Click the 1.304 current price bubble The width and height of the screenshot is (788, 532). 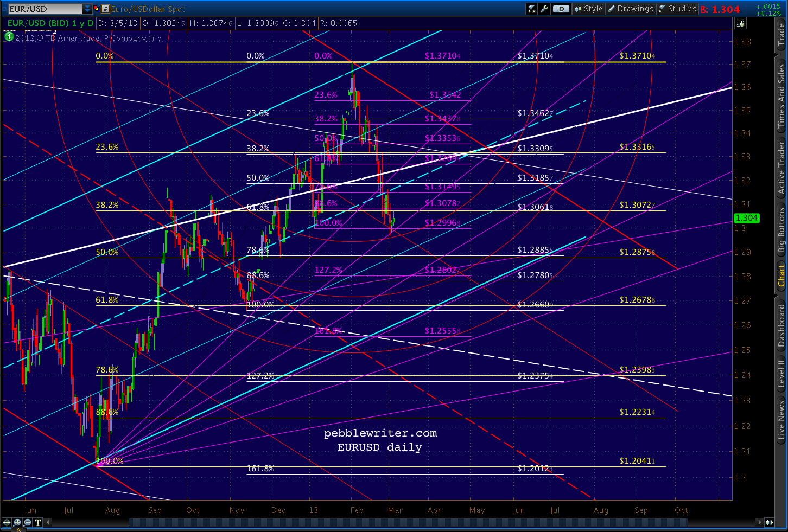point(747,218)
